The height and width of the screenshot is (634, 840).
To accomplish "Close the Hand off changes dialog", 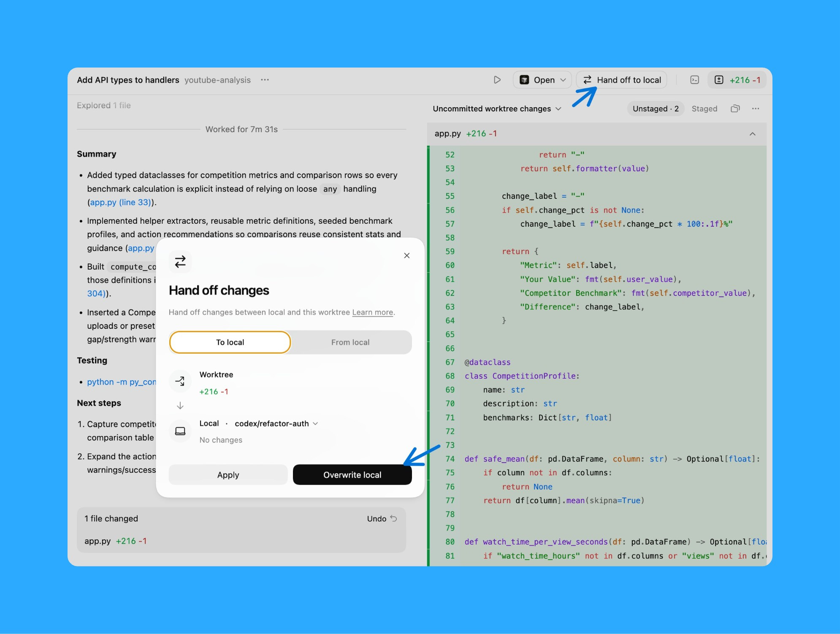I will (x=406, y=255).
